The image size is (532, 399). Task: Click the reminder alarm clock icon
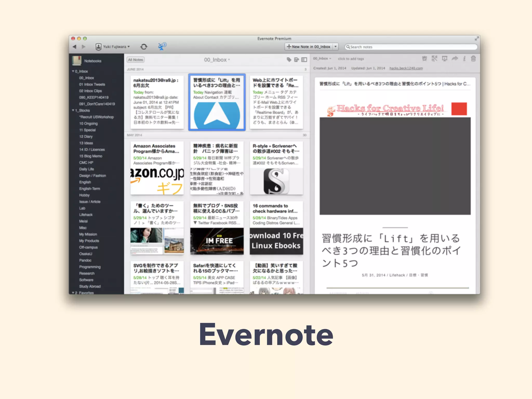coord(424,58)
